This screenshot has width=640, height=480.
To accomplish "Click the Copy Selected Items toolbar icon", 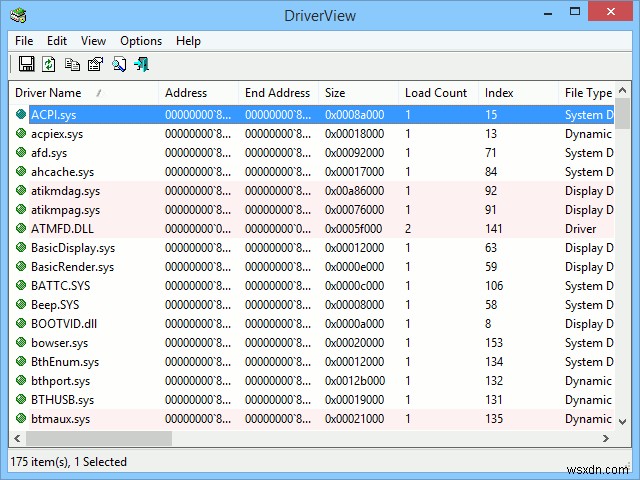I will click(72, 64).
